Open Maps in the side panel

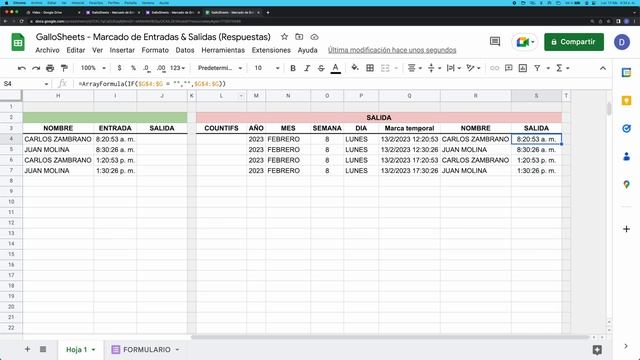(x=626, y=184)
